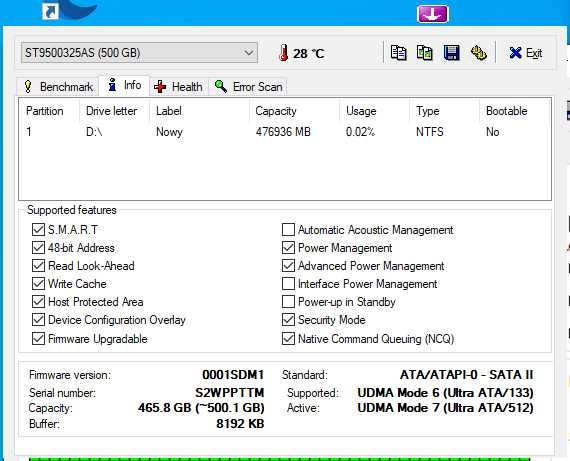Click the lightbulb icon on Benchmark tab
The height and width of the screenshot is (461, 570).
tap(28, 87)
